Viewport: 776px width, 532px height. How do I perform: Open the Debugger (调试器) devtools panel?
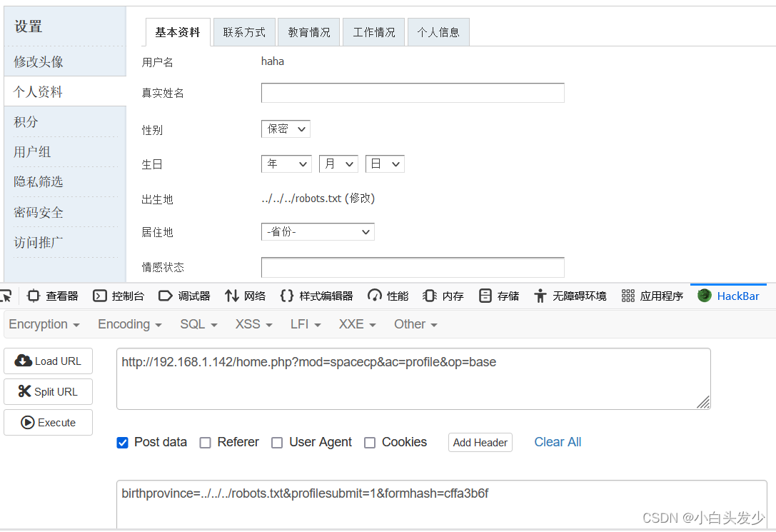tap(184, 296)
